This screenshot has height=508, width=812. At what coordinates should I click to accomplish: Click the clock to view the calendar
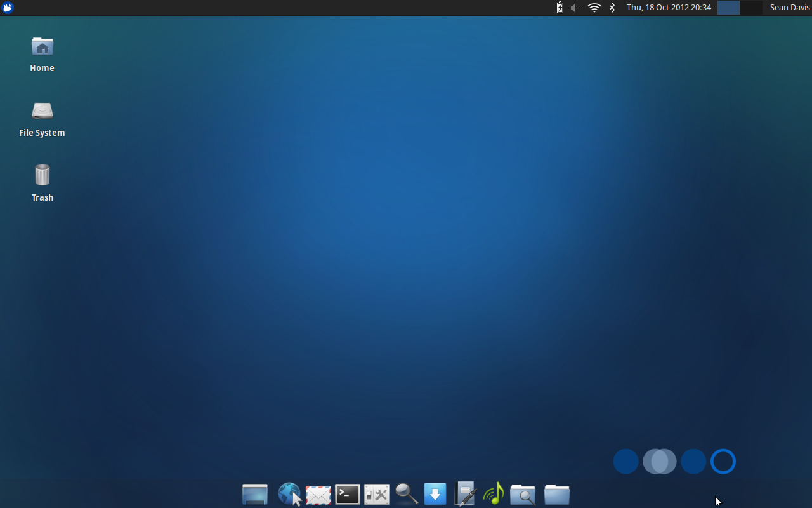point(669,8)
